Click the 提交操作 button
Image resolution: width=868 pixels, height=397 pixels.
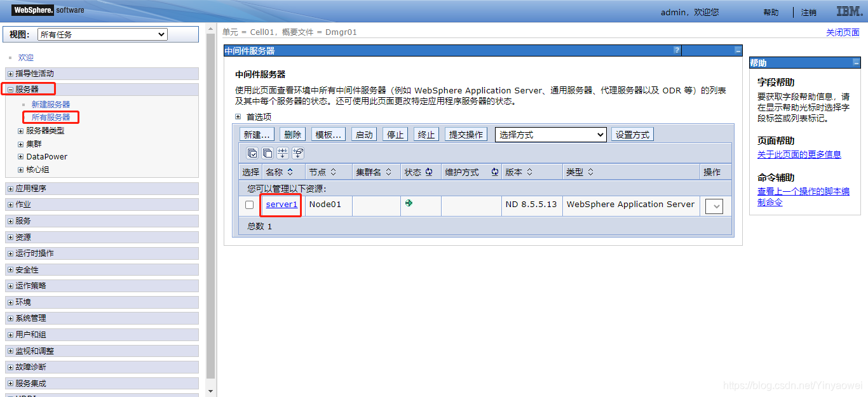pyautogui.click(x=466, y=135)
